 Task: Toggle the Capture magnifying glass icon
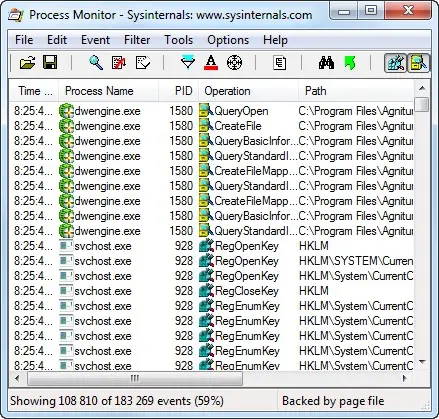(x=96, y=63)
